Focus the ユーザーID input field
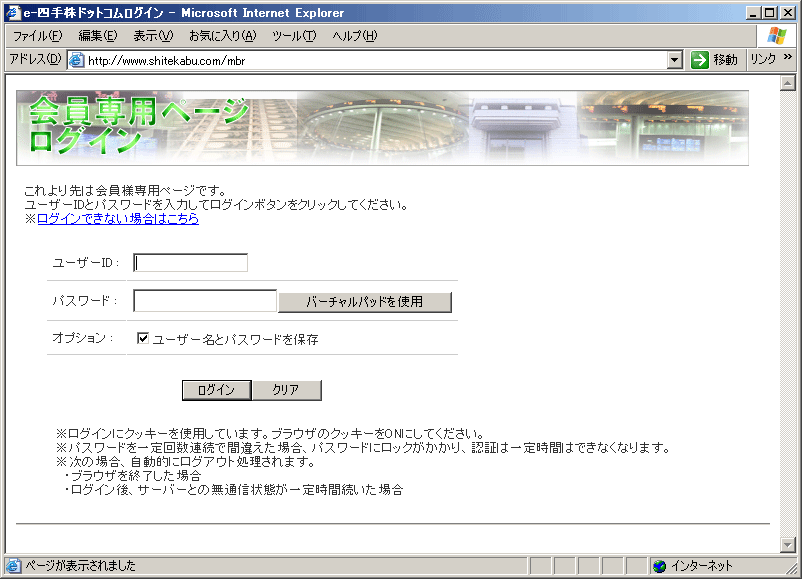 point(190,263)
